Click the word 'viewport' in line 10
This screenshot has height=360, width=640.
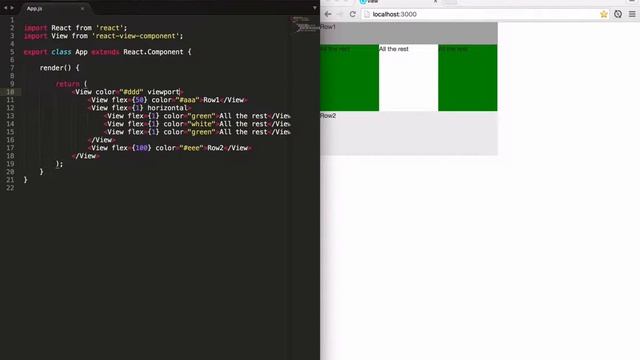pos(163,92)
